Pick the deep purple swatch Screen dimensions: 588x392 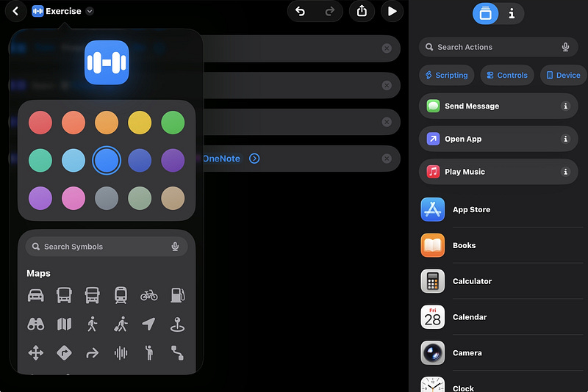[x=173, y=160]
